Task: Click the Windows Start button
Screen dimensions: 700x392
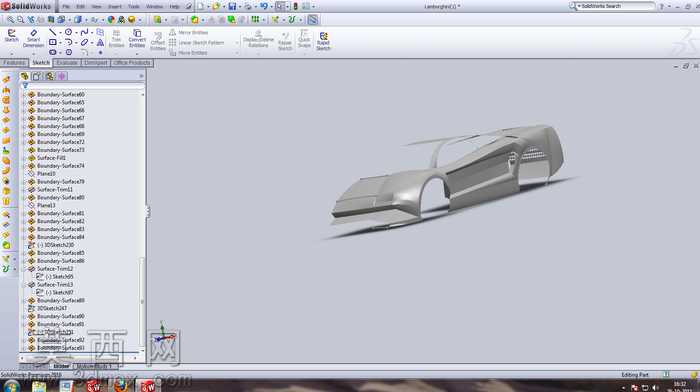Action: tap(11, 386)
